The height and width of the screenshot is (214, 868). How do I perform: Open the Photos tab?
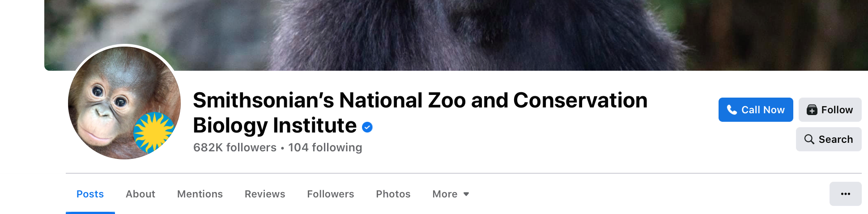[393, 194]
